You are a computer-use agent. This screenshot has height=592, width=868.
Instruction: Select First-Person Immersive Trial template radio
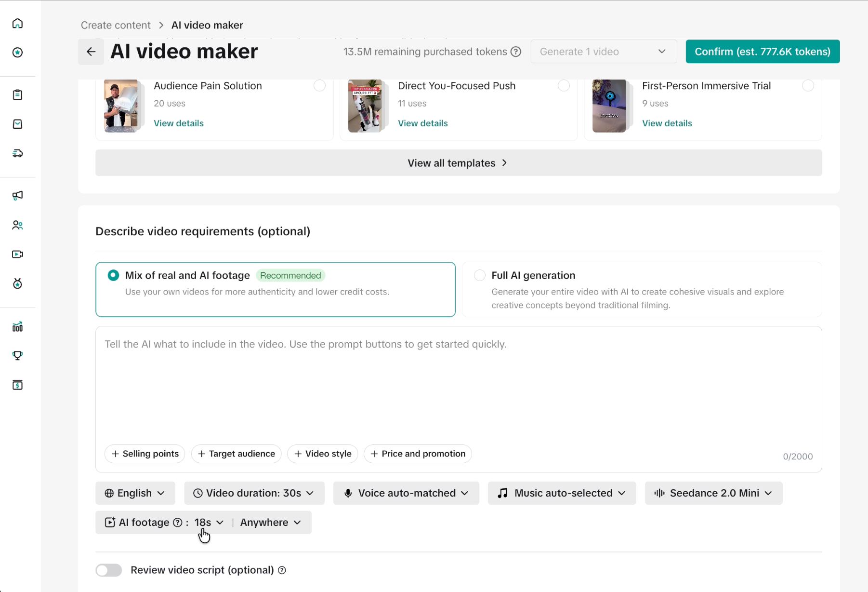pos(808,86)
